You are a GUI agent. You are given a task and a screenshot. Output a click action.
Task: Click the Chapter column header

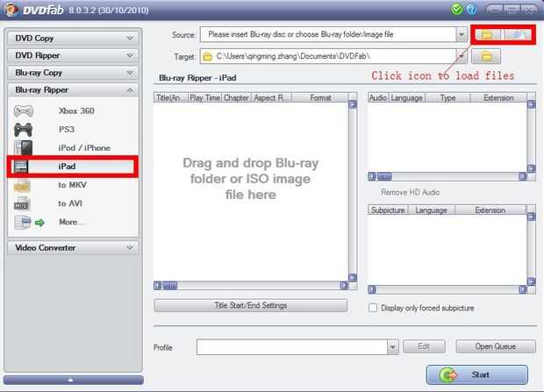[236, 98]
